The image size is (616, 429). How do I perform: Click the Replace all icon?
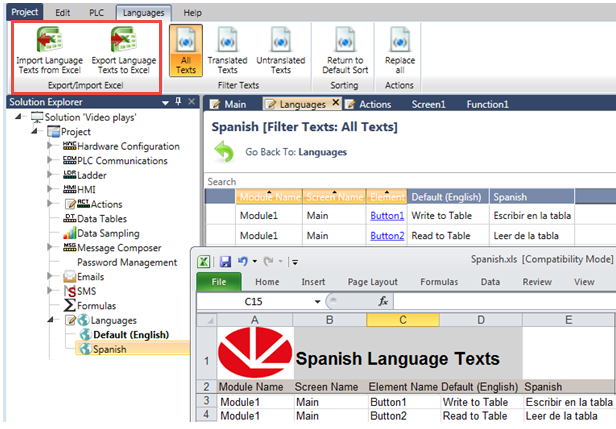(x=400, y=41)
